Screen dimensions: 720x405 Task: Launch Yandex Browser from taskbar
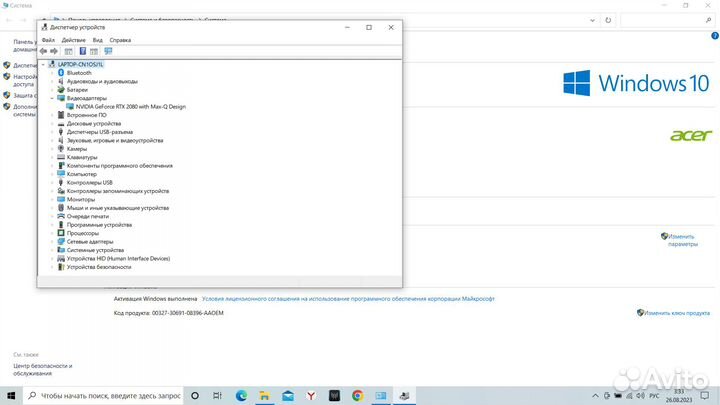point(311,395)
